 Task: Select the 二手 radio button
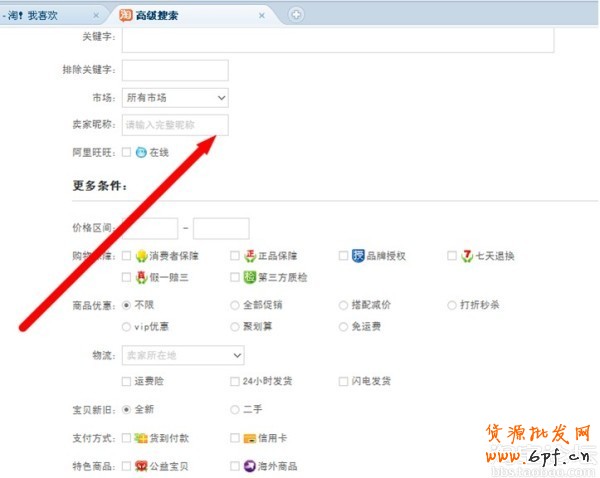click(235, 409)
